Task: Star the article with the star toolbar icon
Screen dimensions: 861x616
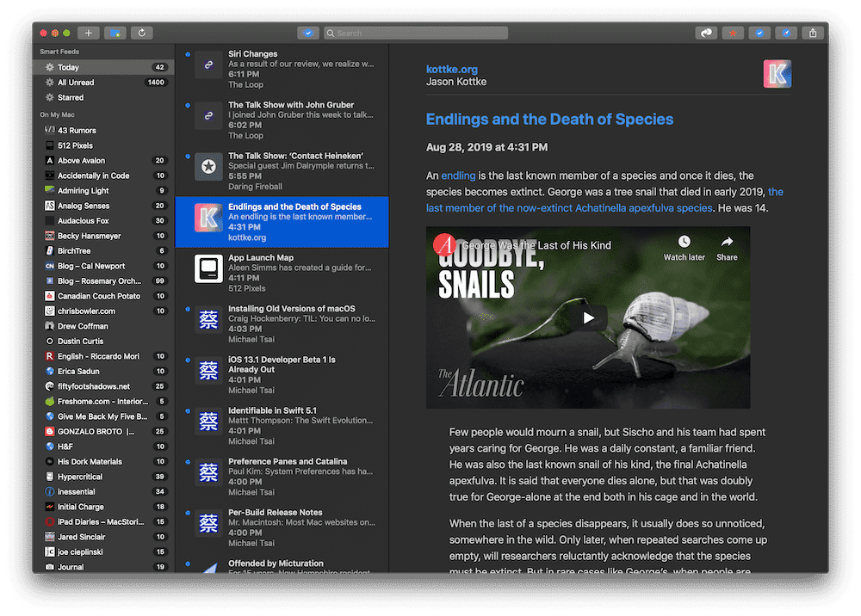Action: pos(733,33)
